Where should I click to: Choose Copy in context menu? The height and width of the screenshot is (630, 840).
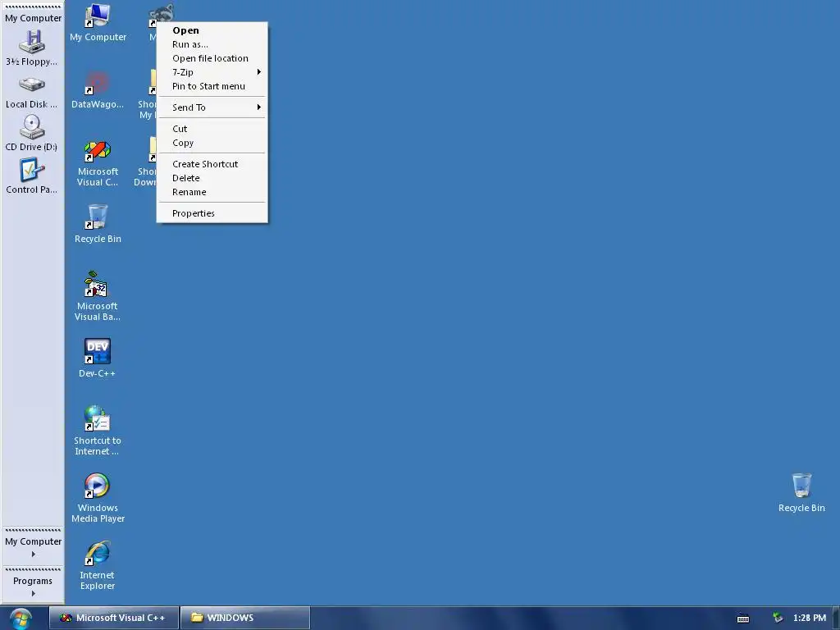click(x=212, y=143)
